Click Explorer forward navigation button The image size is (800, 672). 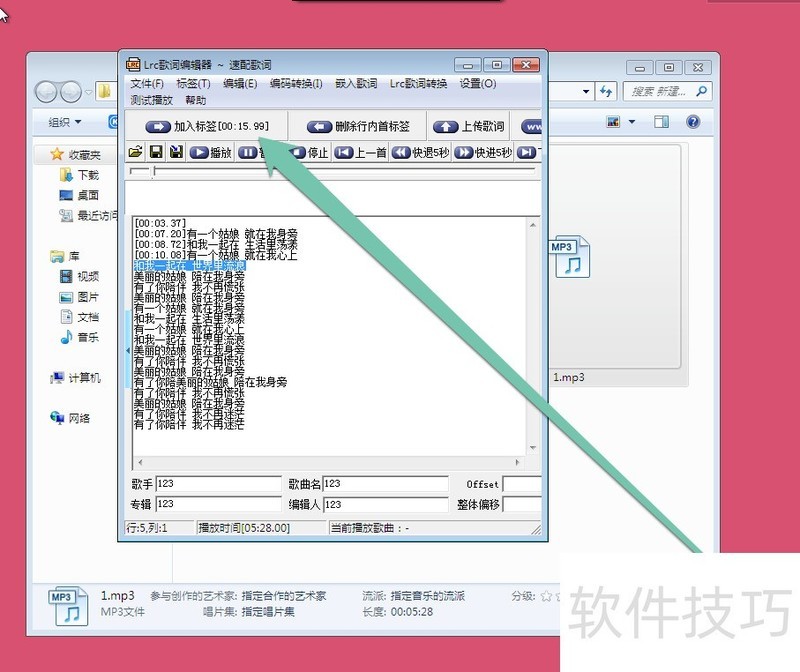pyautogui.click(x=71, y=92)
